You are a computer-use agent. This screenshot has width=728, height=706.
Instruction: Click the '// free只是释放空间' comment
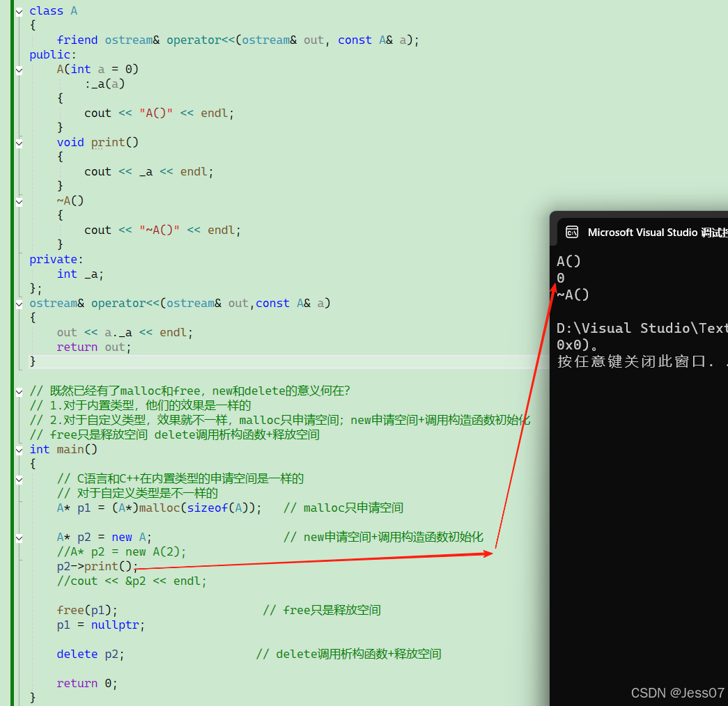coord(322,611)
